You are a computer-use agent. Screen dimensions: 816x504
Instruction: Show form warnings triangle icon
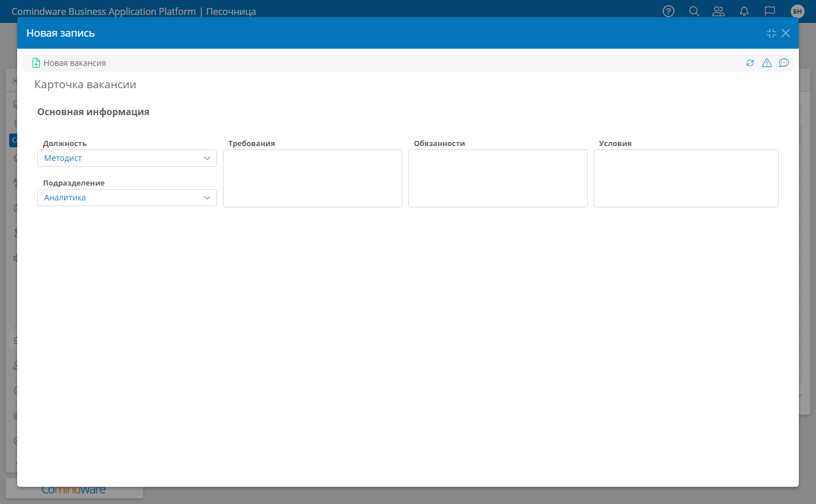[x=767, y=63]
